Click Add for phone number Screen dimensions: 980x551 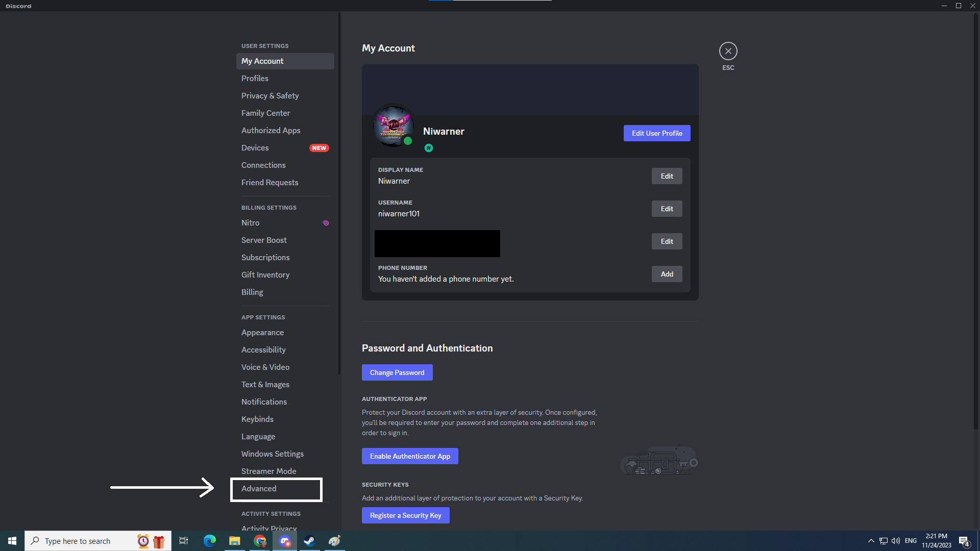click(x=667, y=274)
